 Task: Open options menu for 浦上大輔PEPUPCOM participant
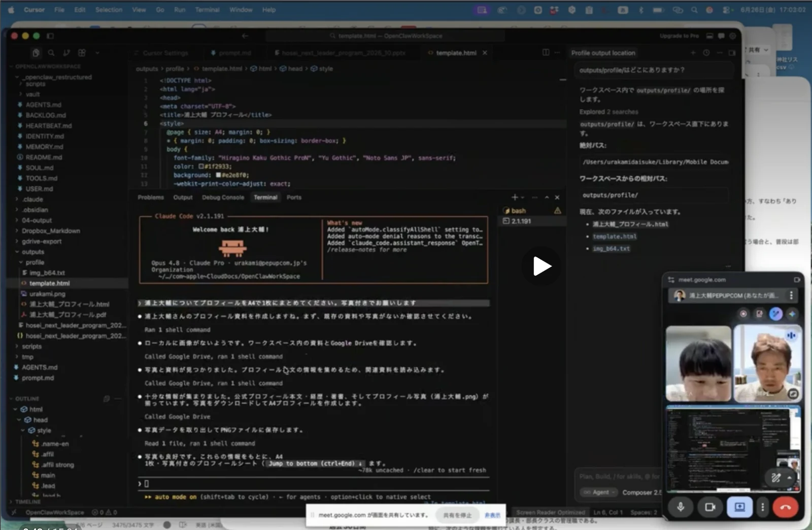(791, 295)
